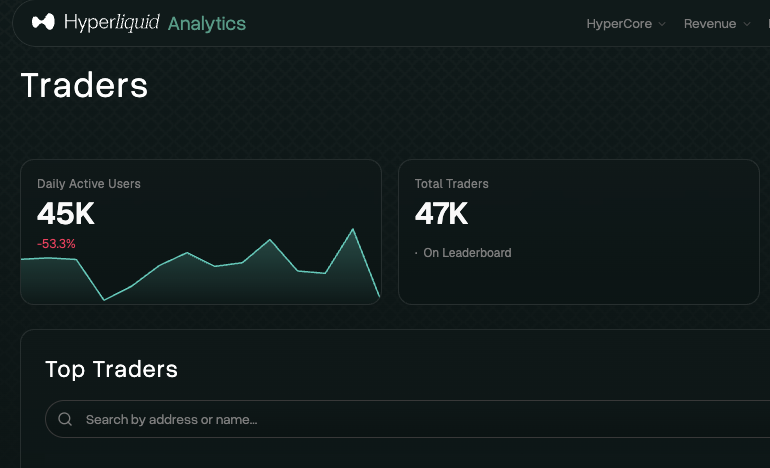Click the Hyperliquid logo icon
Screen dimensions: 770x468
pos(43,22)
